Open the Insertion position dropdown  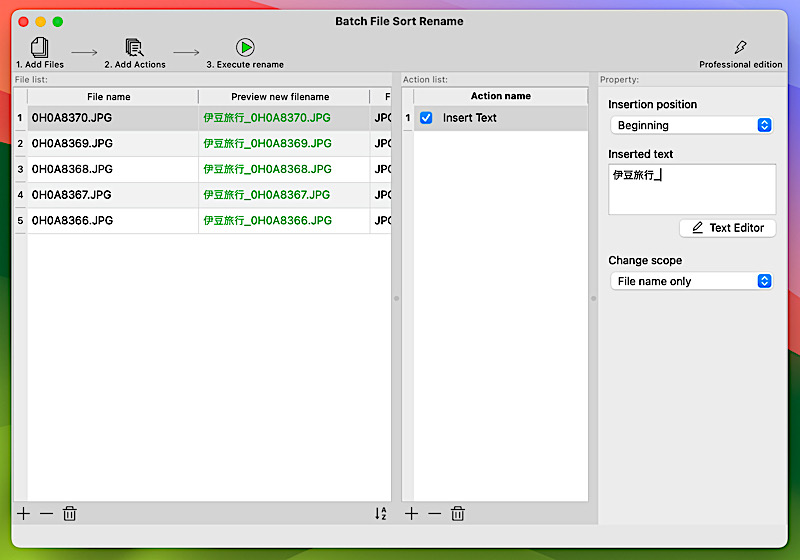691,125
